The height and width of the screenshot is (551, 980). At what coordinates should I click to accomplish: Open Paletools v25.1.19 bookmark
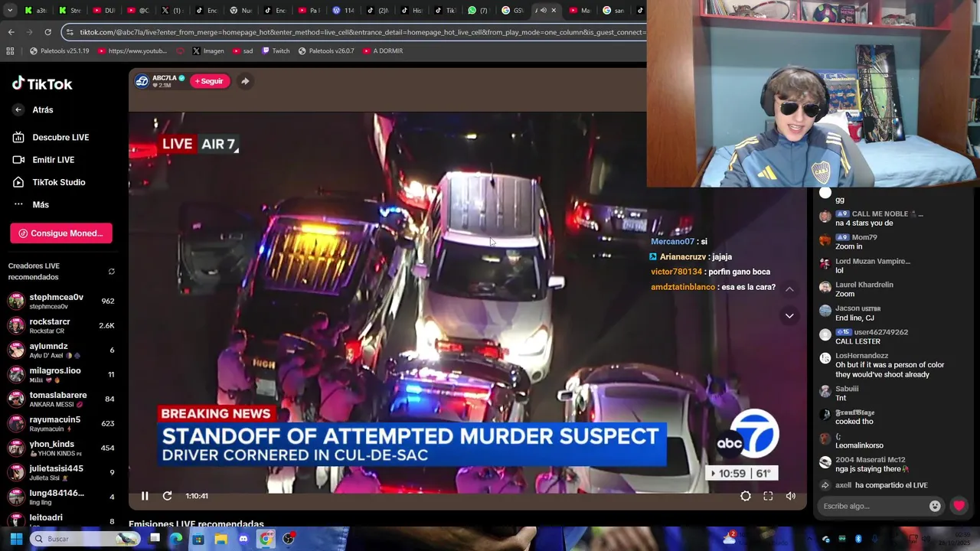[x=59, y=51]
